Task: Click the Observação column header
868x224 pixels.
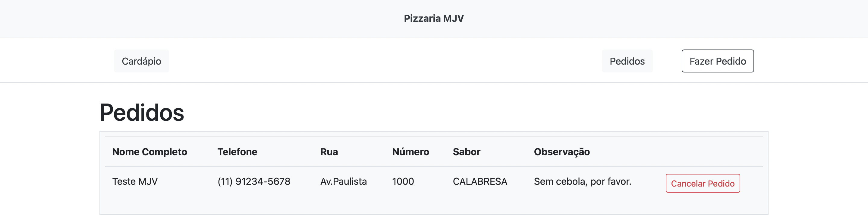Action: pyautogui.click(x=561, y=152)
